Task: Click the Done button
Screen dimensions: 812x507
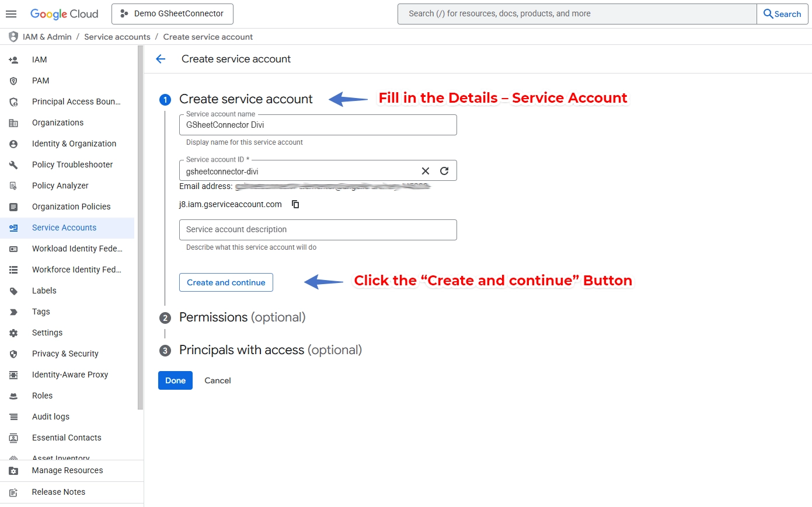Action: pos(175,380)
